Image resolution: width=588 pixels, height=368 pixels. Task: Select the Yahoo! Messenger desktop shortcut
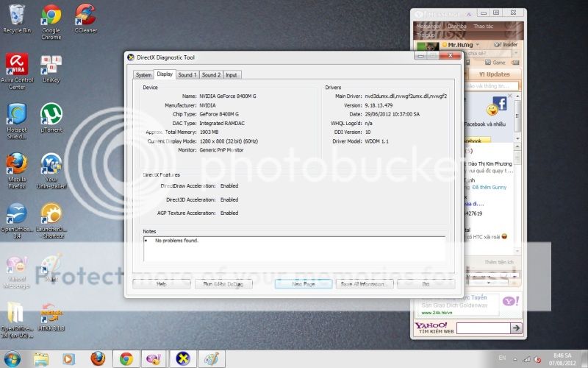tap(17, 272)
